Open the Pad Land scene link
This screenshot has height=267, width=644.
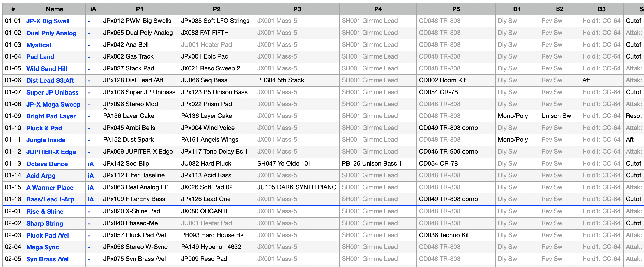pos(40,57)
